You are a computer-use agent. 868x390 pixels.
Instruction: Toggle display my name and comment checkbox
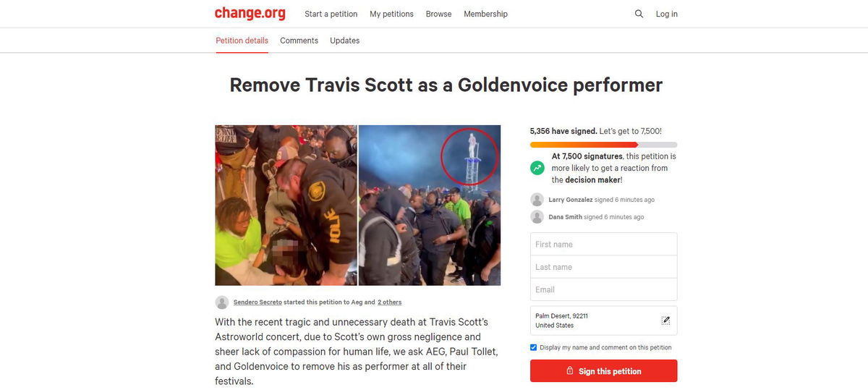click(x=534, y=347)
